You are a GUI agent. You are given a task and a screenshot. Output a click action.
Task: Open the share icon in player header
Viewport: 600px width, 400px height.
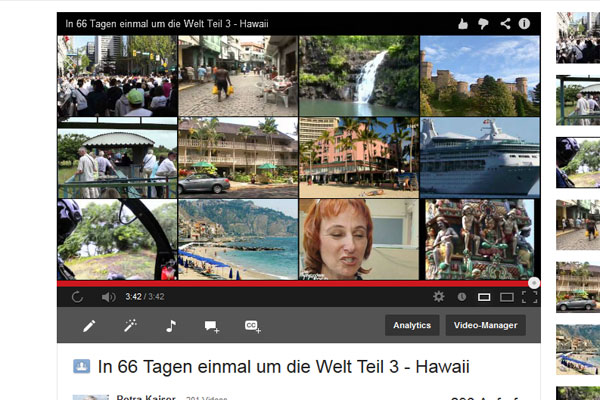click(505, 24)
